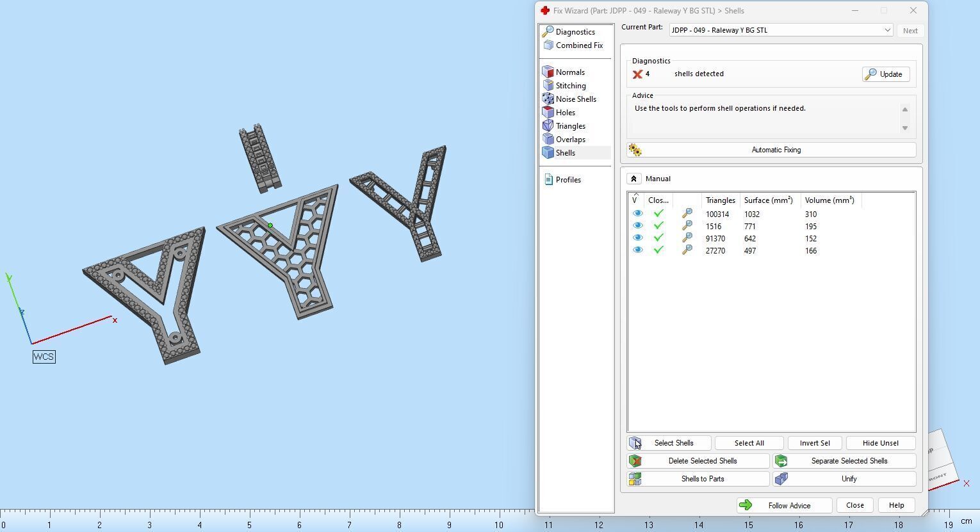Click the Triangles icon in sidebar
The image size is (980, 532).
click(x=548, y=125)
